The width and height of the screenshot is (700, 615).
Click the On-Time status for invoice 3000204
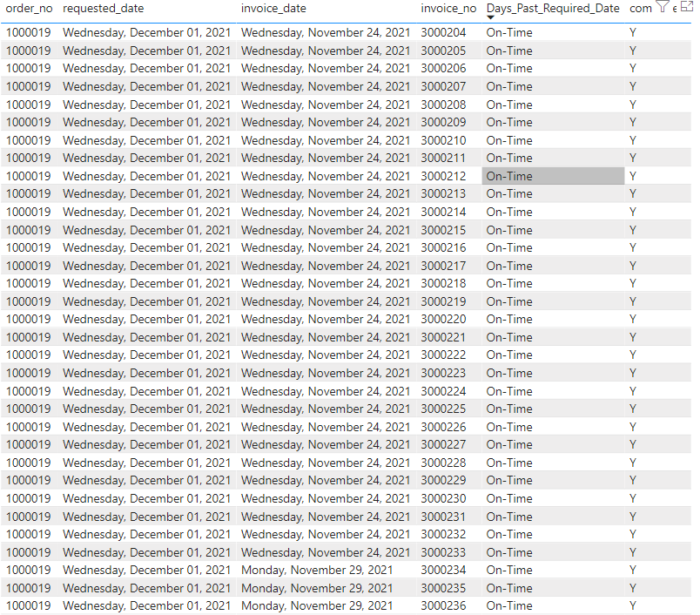click(x=509, y=32)
